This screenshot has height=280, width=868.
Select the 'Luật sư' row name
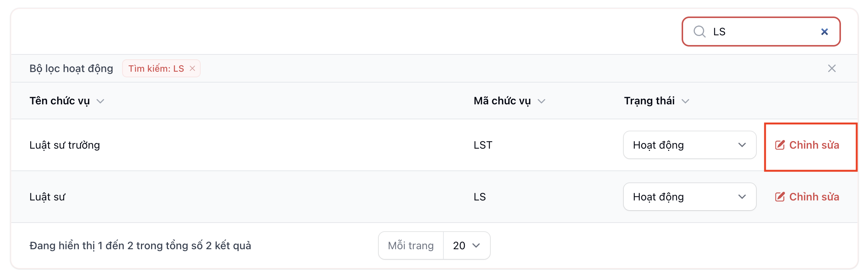[47, 197]
